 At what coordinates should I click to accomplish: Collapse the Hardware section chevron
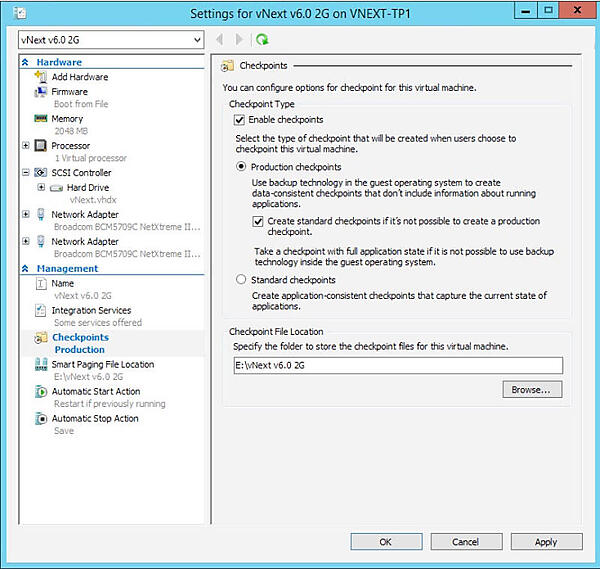point(25,62)
